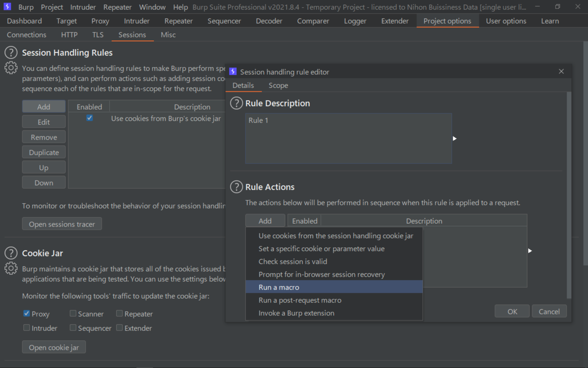The image size is (588, 368).
Task: Open the Window menu
Action: click(x=152, y=7)
